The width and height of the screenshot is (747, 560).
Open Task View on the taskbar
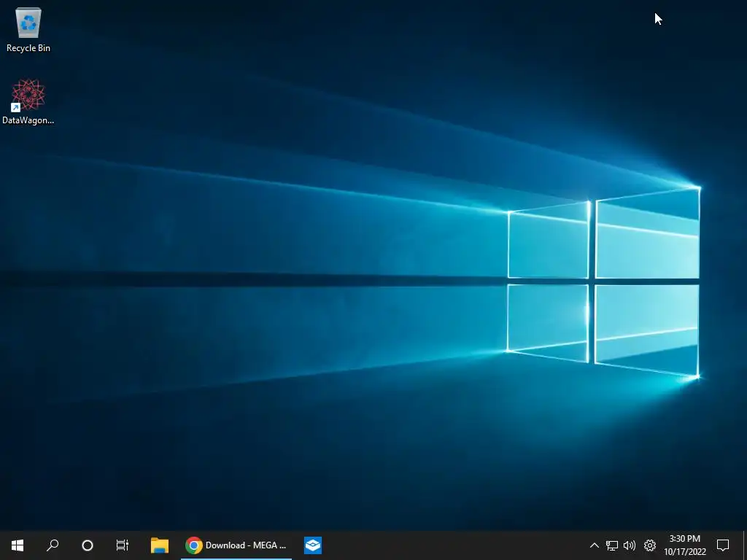click(x=123, y=545)
